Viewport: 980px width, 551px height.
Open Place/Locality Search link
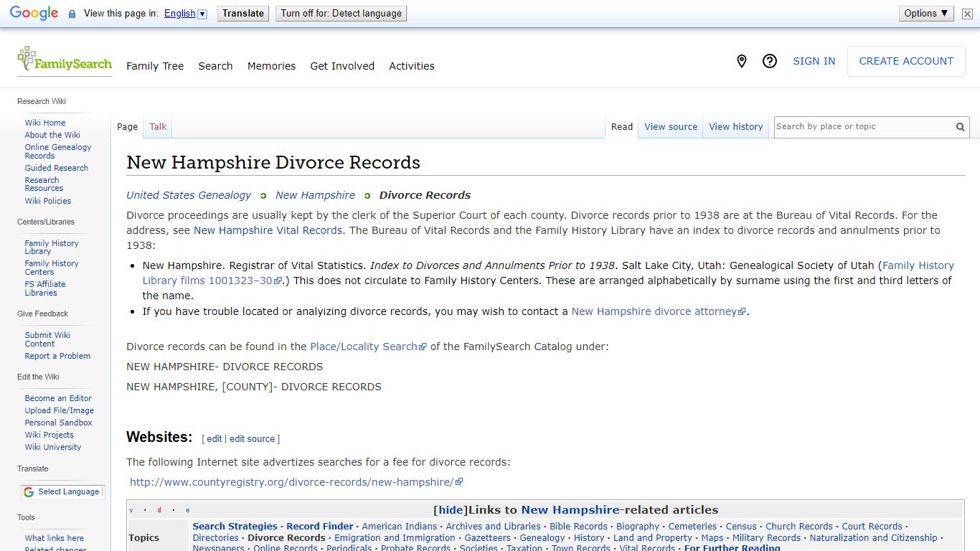point(368,347)
